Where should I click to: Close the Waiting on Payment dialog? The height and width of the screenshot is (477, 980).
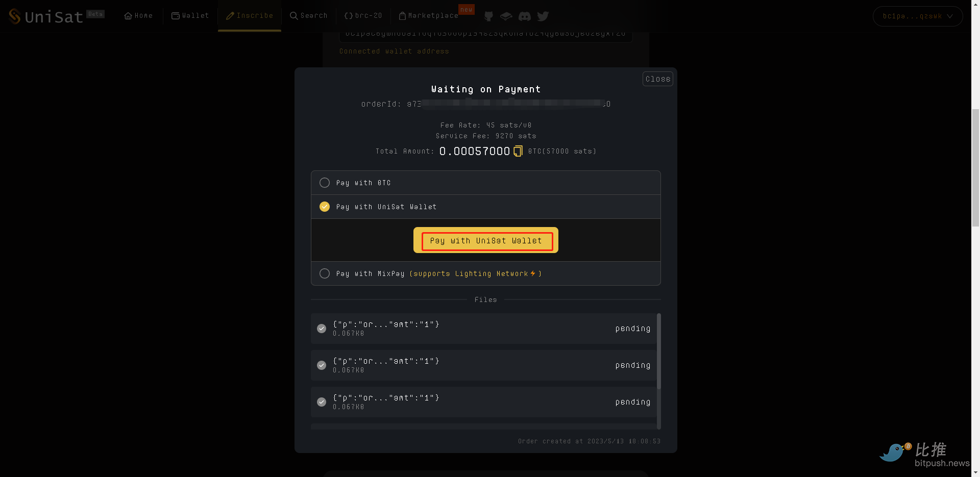pyautogui.click(x=657, y=79)
